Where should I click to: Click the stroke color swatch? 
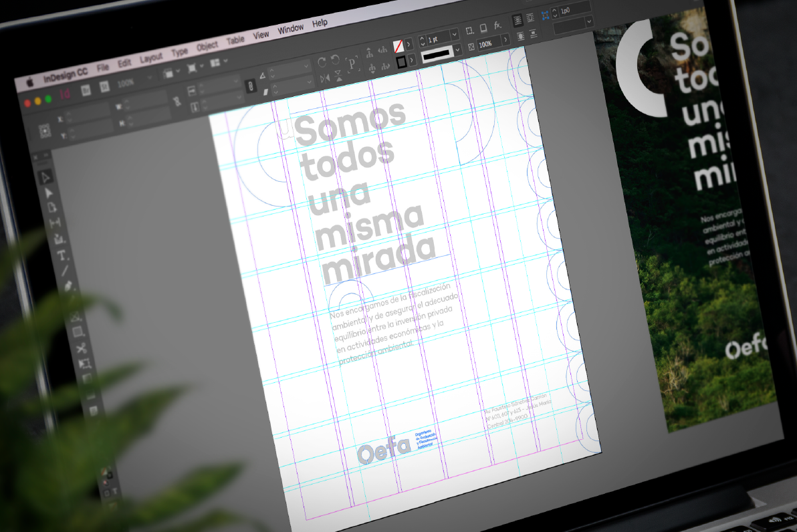[x=401, y=62]
